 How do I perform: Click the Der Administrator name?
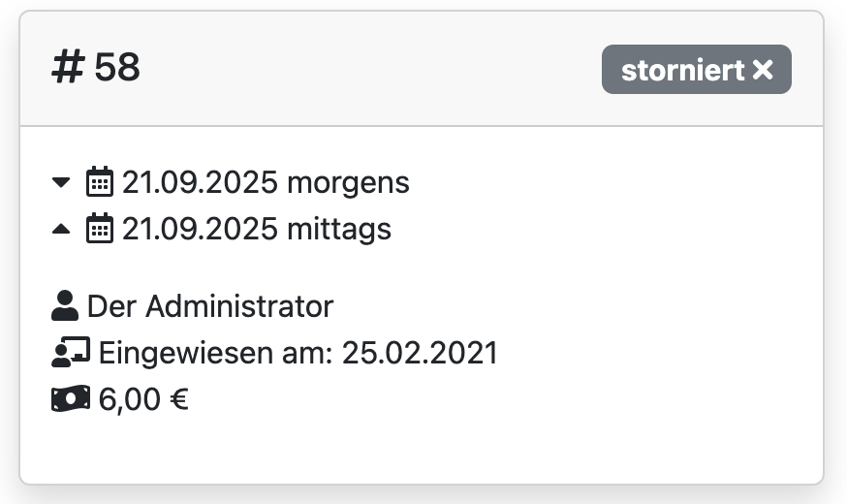[x=210, y=306]
